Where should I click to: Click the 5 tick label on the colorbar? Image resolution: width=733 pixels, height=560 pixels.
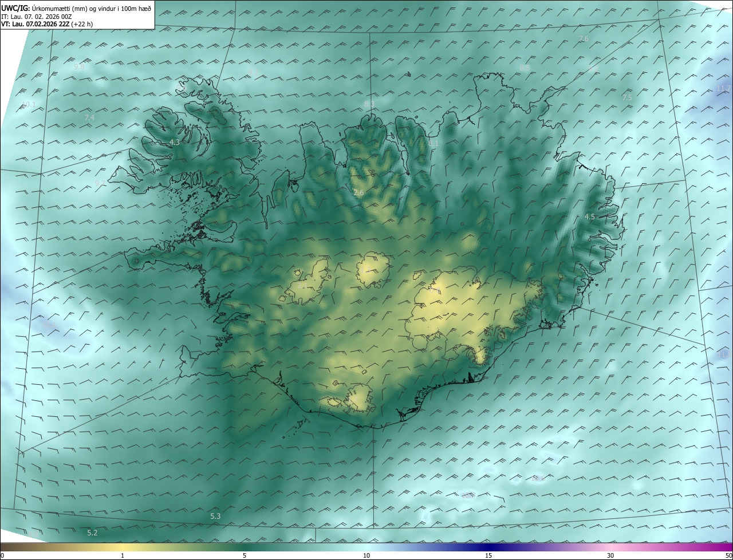pos(245,555)
